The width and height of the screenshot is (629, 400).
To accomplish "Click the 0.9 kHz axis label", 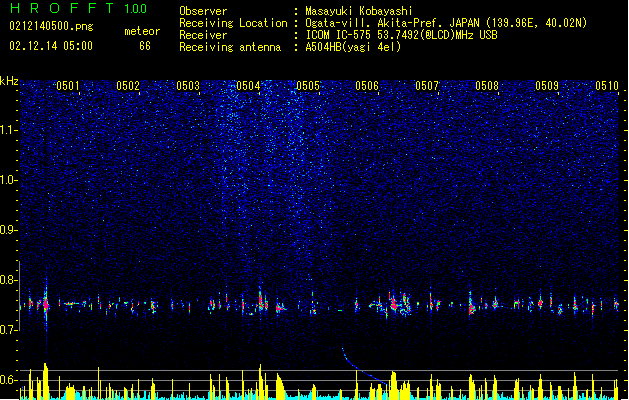I will point(9,230).
